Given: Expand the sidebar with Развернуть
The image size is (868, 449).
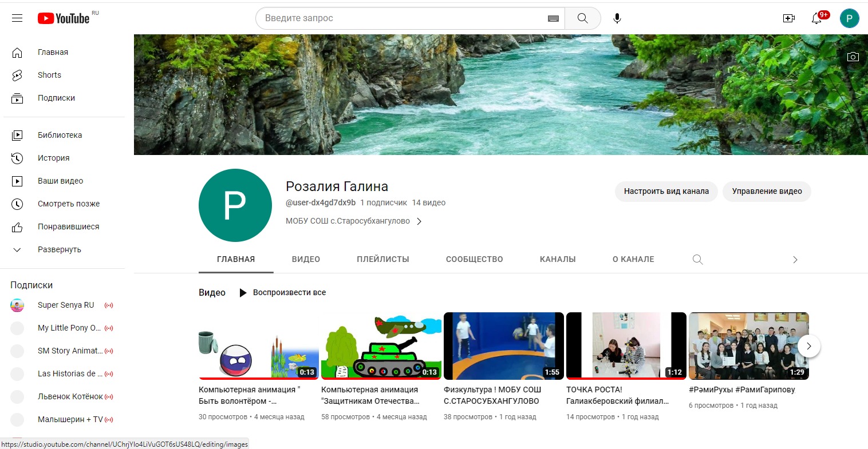Looking at the screenshot, I should [59, 249].
